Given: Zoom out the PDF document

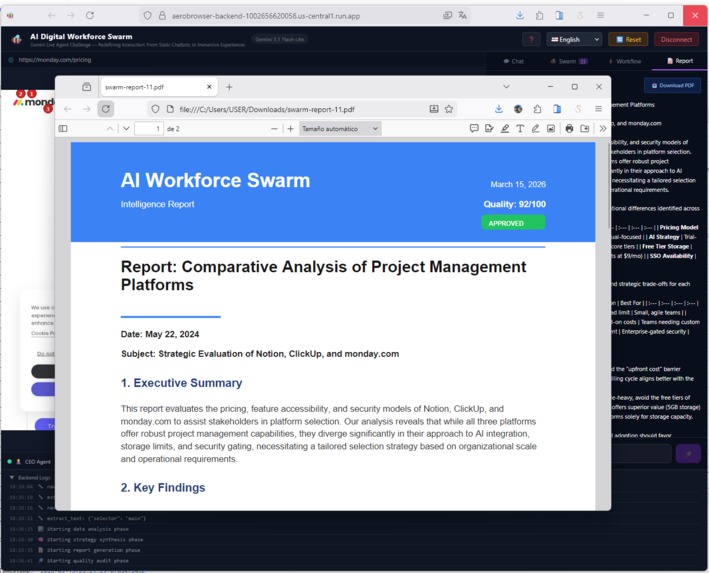Looking at the screenshot, I should [274, 129].
